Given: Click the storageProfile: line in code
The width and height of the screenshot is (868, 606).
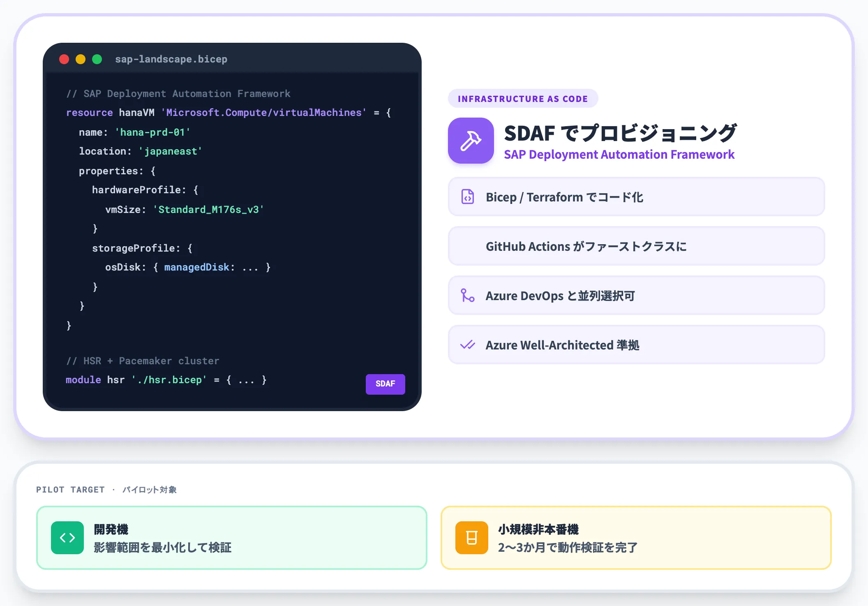Looking at the screenshot, I should pyautogui.click(x=142, y=248).
